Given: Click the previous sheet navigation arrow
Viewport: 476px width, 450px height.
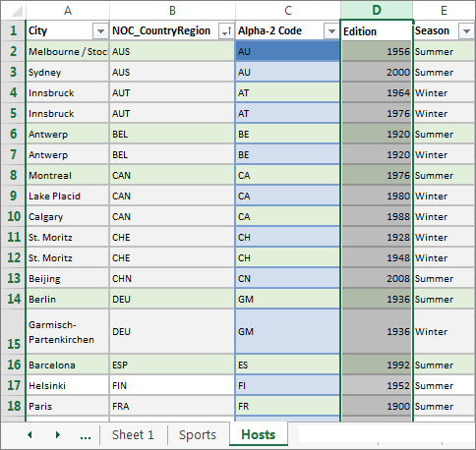Looking at the screenshot, I should click(30, 435).
